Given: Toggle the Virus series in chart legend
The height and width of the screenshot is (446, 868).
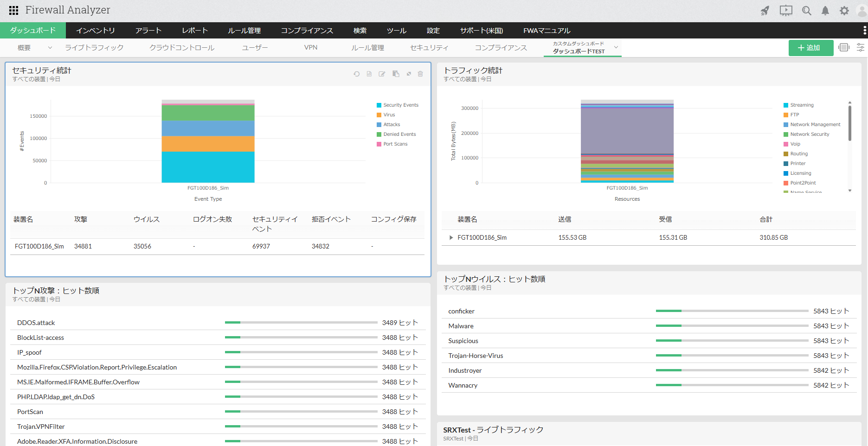Looking at the screenshot, I should [389, 115].
